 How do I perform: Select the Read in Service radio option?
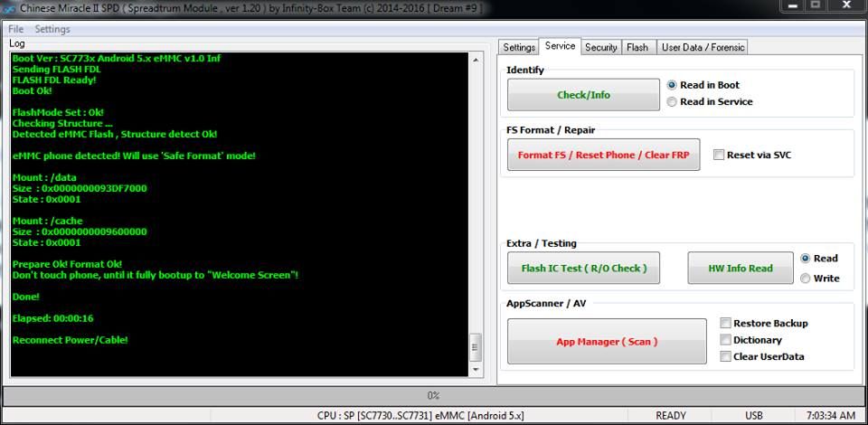click(672, 102)
